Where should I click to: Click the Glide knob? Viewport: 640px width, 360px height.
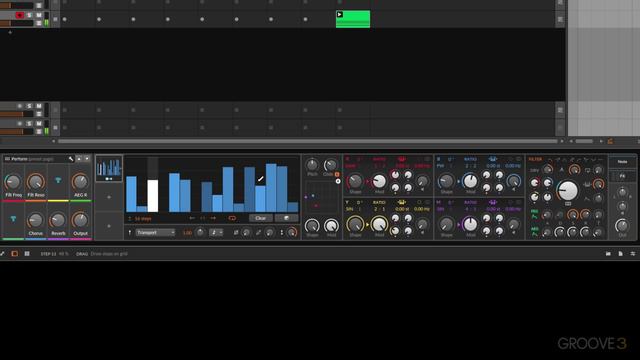pos(330,165)
